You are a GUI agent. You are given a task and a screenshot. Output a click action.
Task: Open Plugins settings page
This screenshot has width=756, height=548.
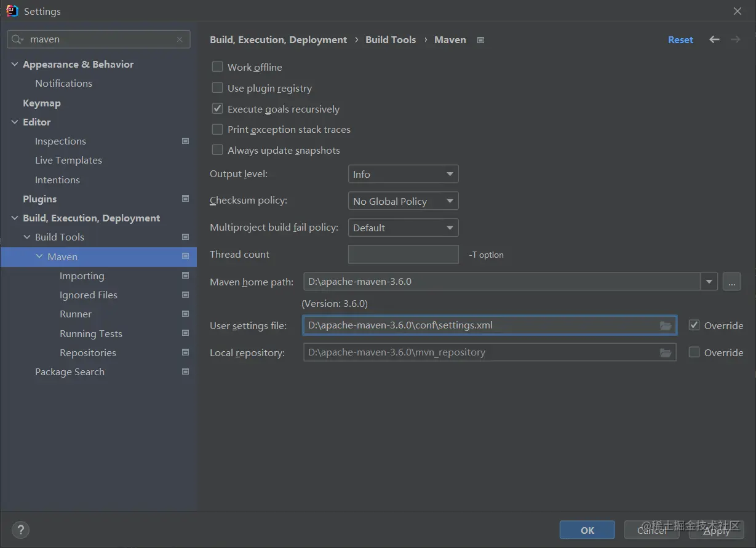click(39, 199)
